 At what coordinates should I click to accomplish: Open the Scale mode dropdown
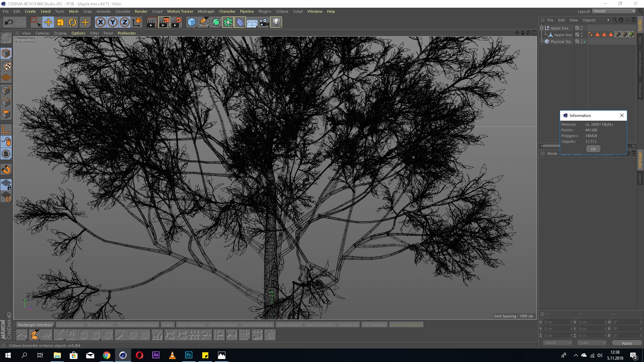(x=592, y=343)
